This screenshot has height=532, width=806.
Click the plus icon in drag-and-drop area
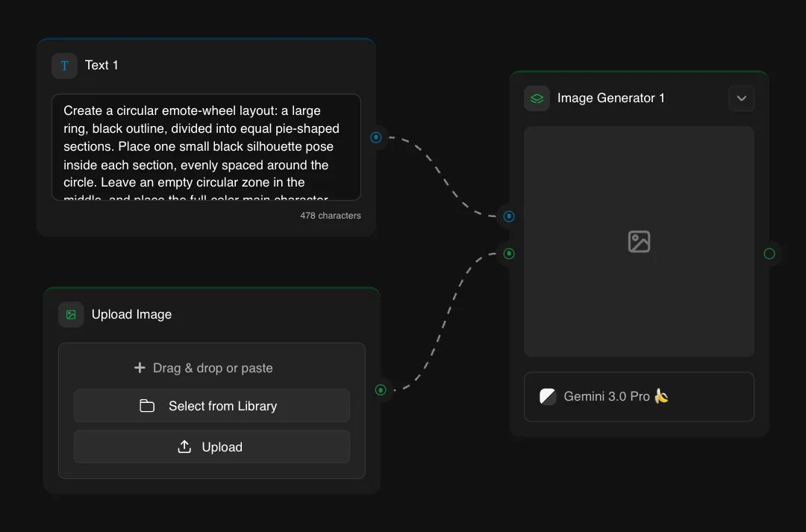pos(140,368)
